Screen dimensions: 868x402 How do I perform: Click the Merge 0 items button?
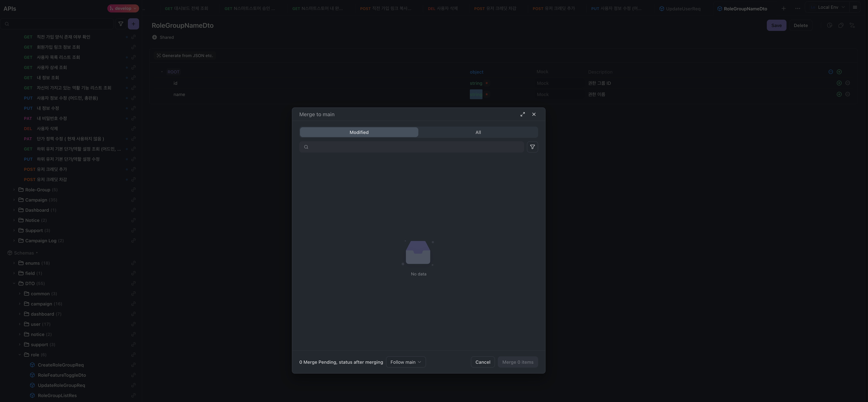pyautogui.click(x=518, y=362)
